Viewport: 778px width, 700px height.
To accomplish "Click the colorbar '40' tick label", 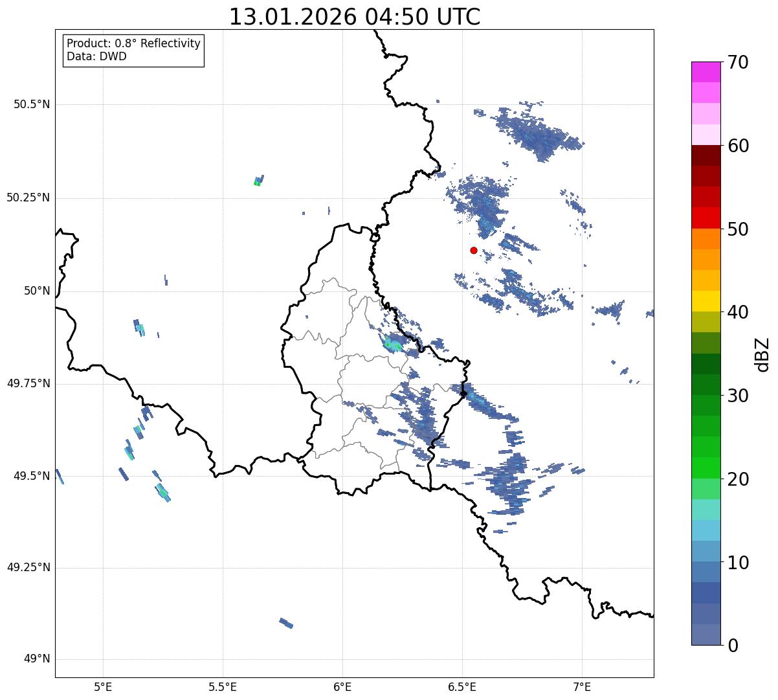I will [x=738, y=312].
